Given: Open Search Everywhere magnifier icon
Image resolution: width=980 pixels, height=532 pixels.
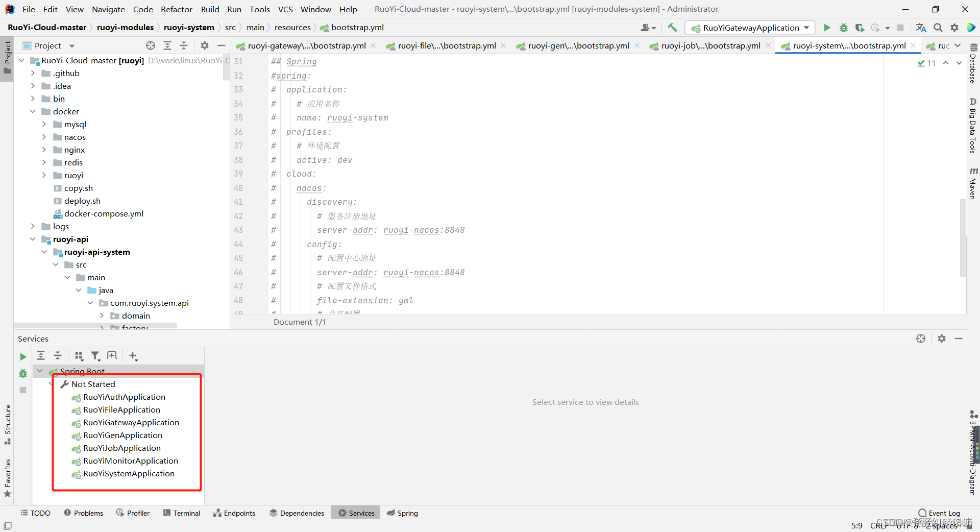Looking at the screenshot, I should click(x=938, y=28).
